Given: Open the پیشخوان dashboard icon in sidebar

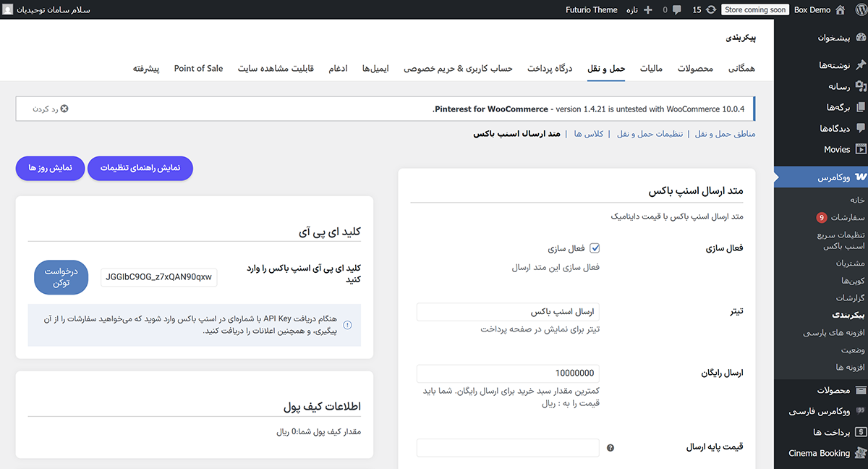Looking at the screenshot, I should (860, 38).
